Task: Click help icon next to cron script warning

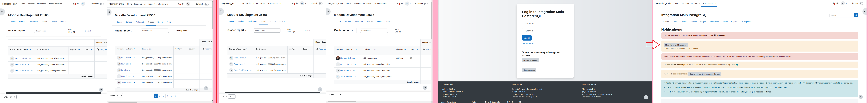Action: click(737, 65)
